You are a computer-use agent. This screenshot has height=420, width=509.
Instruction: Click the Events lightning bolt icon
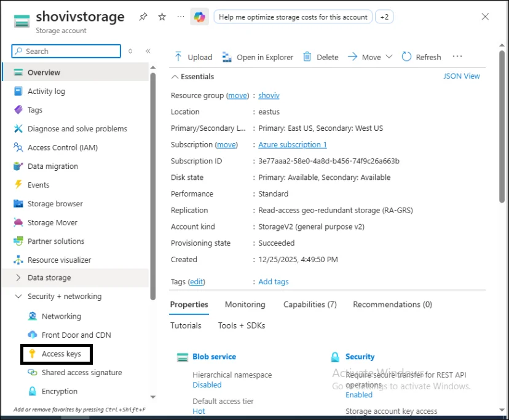click(18, 185)
